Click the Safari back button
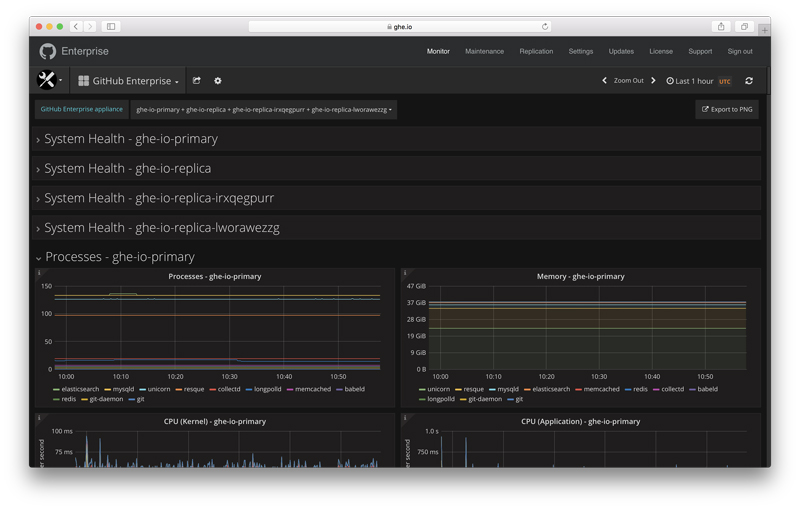The image size is (800, 509). point(76,27)
